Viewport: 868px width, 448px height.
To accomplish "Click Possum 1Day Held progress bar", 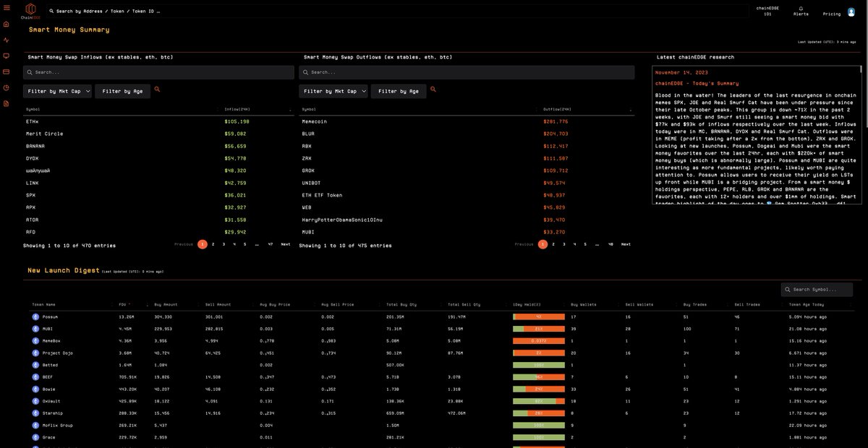I will coord(538,316).
